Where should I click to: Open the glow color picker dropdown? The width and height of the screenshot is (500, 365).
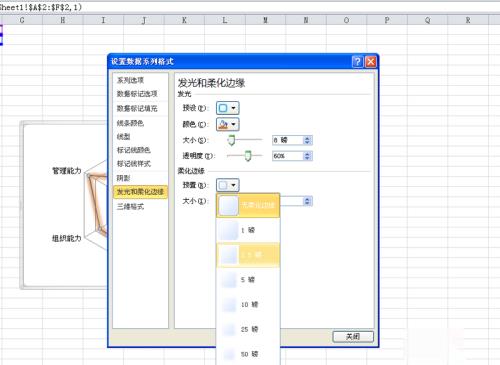[x=228, y=124]
